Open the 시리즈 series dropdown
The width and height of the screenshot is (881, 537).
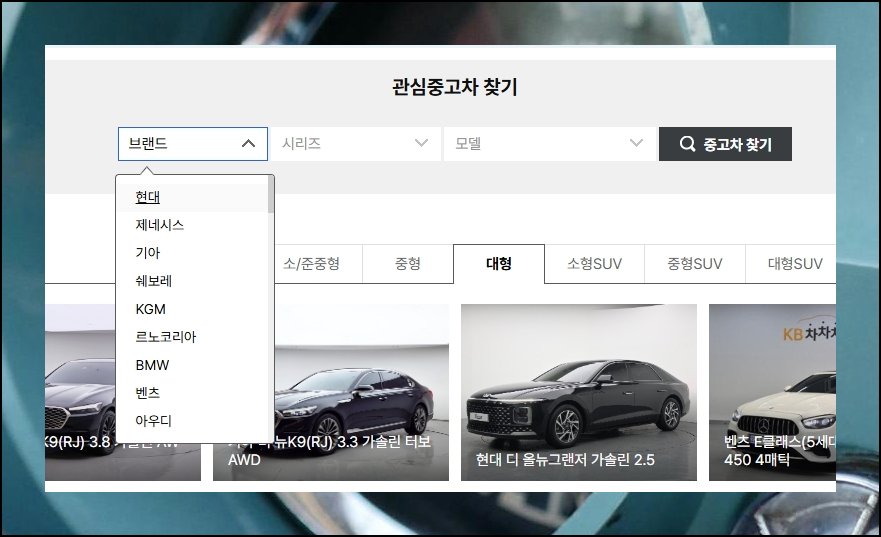[x=356, y=144]
